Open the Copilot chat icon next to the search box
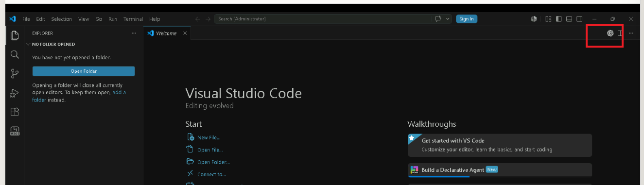The height and width of the screenshot is (185, 644). coord(438,19)
